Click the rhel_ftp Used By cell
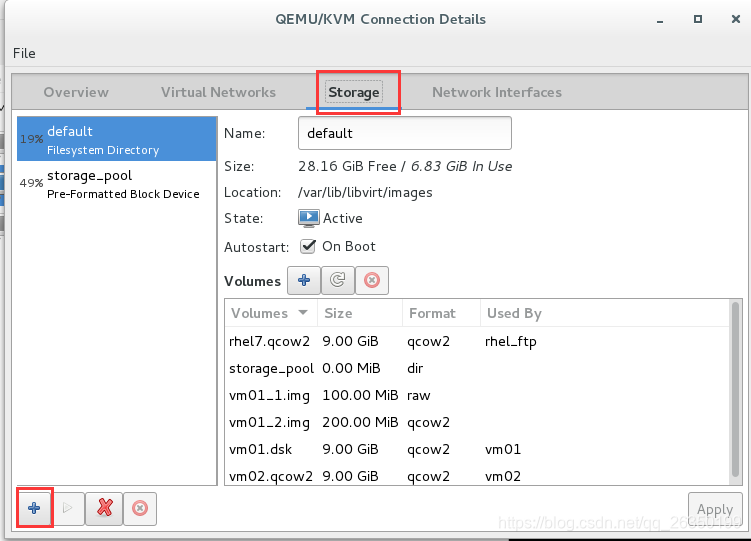The height and width of the screenshot is (541, 751). coord(511,342)
